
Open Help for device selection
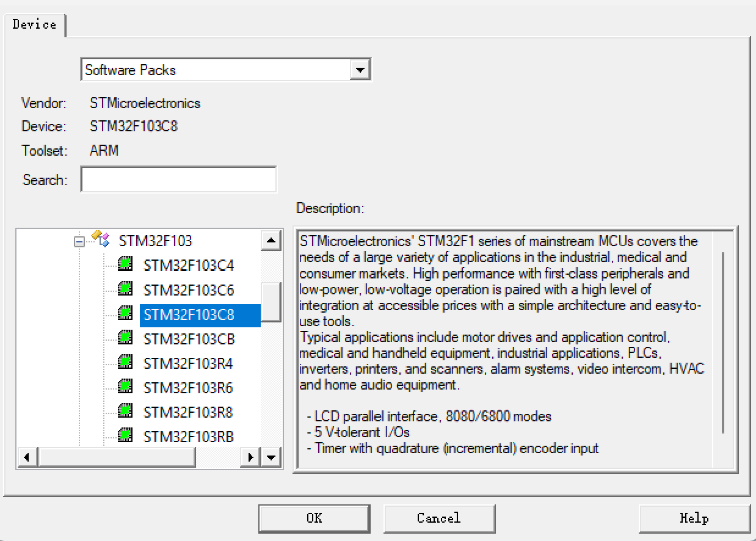point(694,518)
